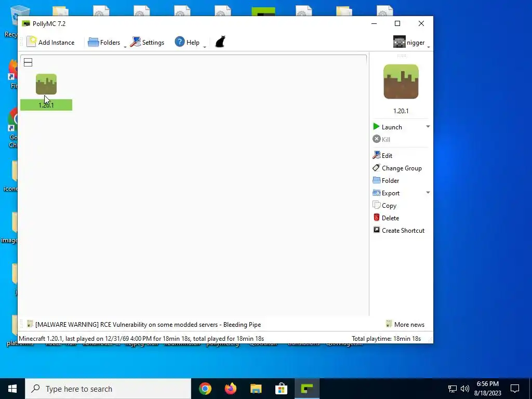This screenshot has height=399, width=532.
Task: Click the 1.20.1 name in side panel
Action: click(401, 111)
